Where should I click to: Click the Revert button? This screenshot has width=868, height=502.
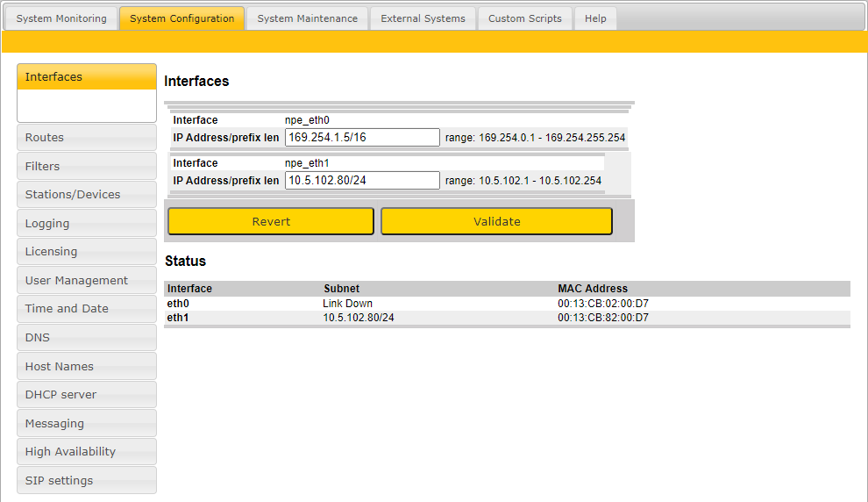coord(271,222)
